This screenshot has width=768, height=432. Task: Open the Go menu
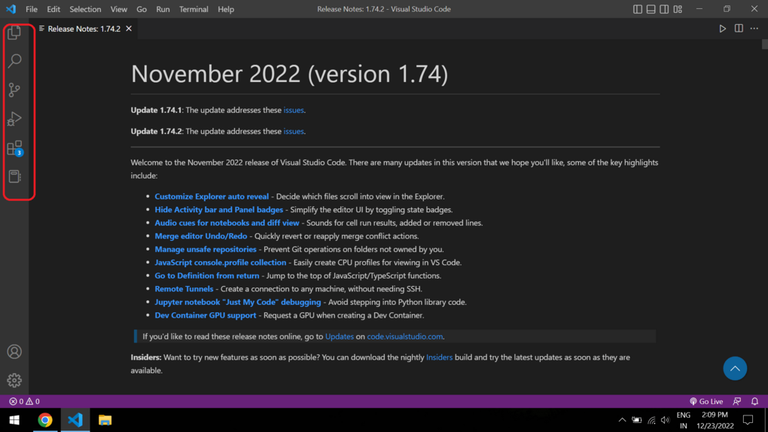click(142, 9)
